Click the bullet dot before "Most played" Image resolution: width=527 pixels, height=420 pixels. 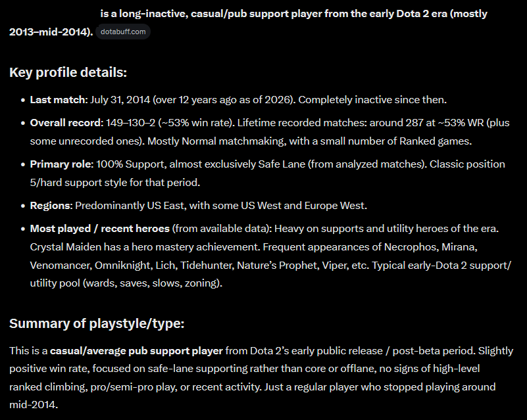point(23,229)
